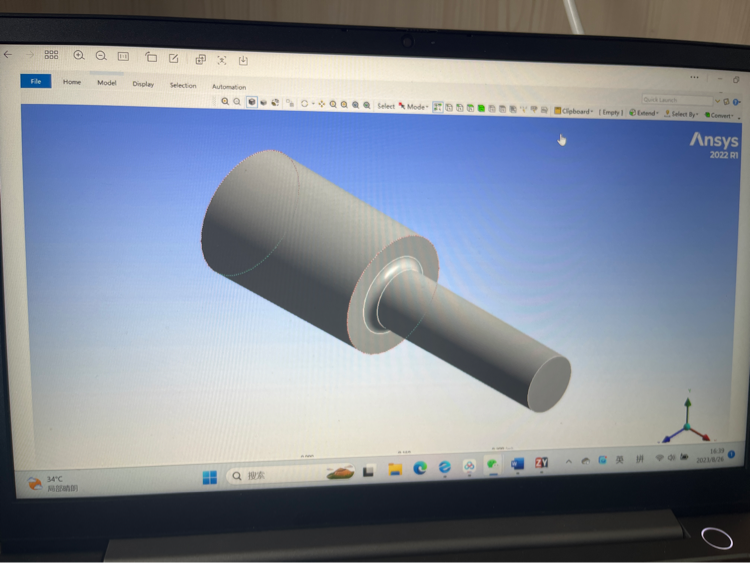Go back with the left arrow
This screenshot has width=750, height=563.
coord(8,55)
